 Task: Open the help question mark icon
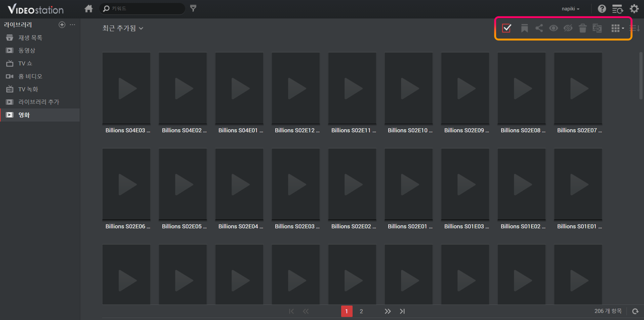point(602,9)
